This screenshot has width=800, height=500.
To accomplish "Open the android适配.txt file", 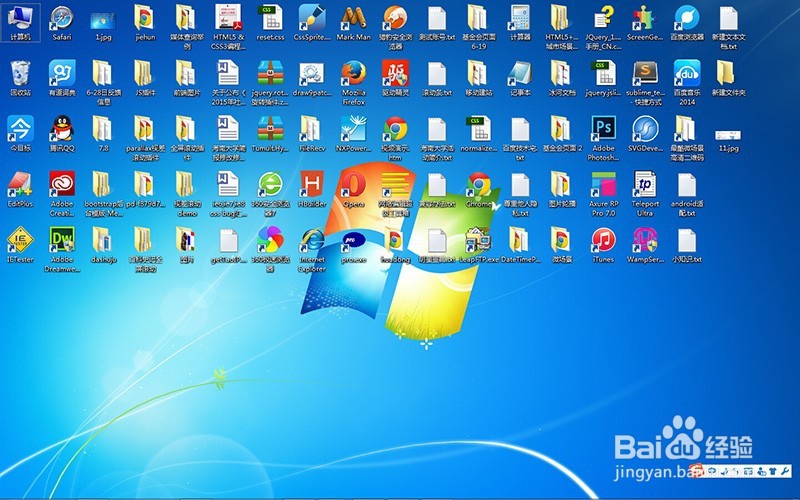I will coord(687,194).
